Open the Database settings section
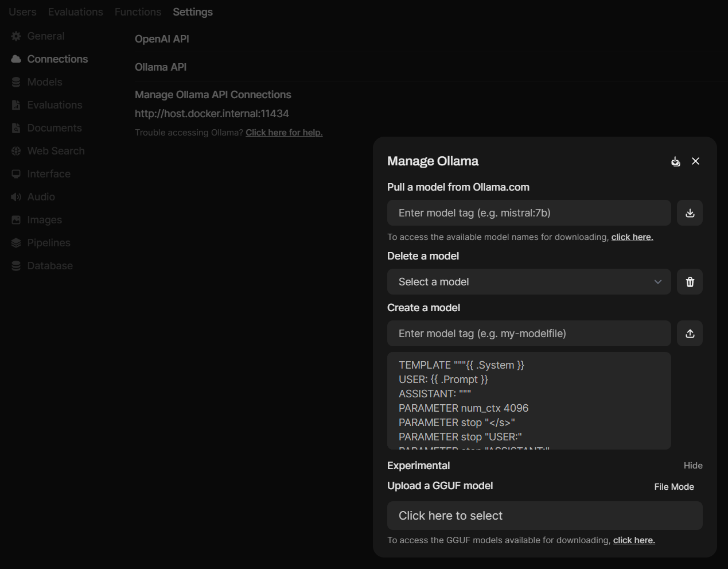Viewport: 728px width, 569px height. tap(50, 266)
